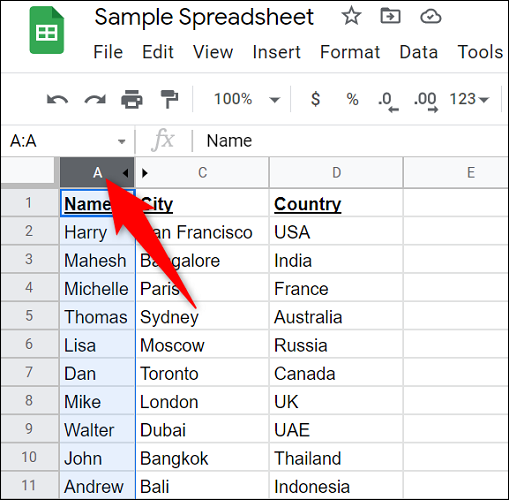
Task: Select column C header
Action: (x=202, y=173)
